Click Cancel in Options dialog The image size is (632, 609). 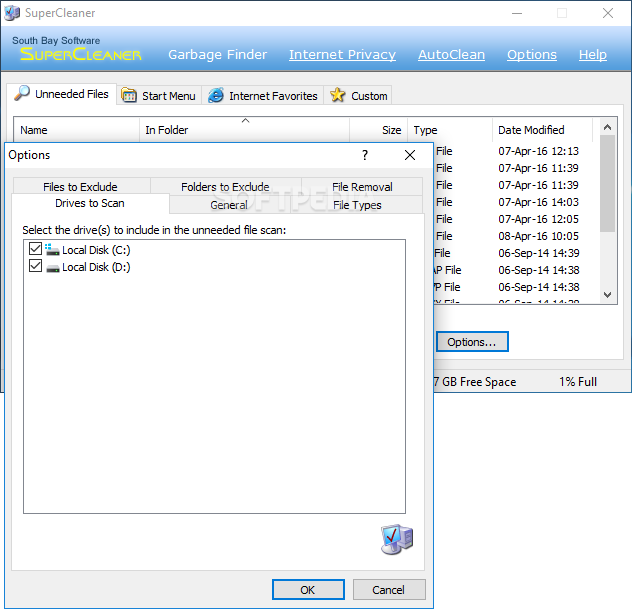389,590
